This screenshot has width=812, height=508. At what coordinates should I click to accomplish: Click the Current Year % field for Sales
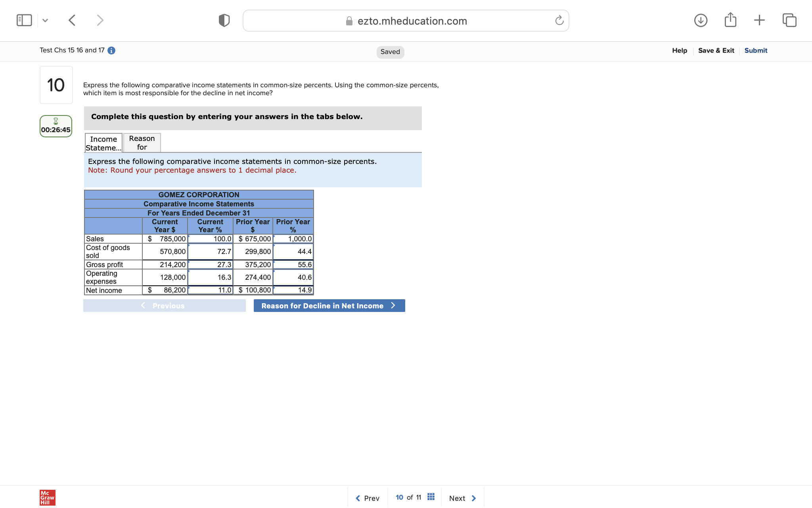click(x=210, y=239)
